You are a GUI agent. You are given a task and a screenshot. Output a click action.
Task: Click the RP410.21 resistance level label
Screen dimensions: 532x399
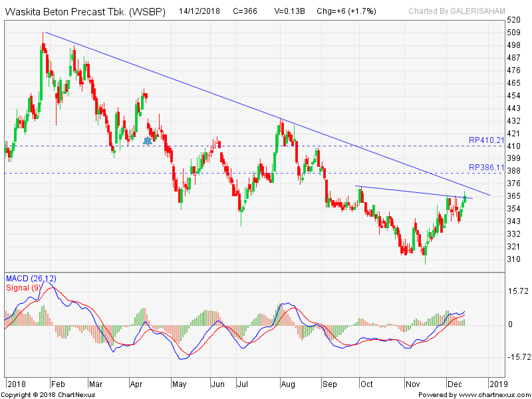(x=486, y=140)
